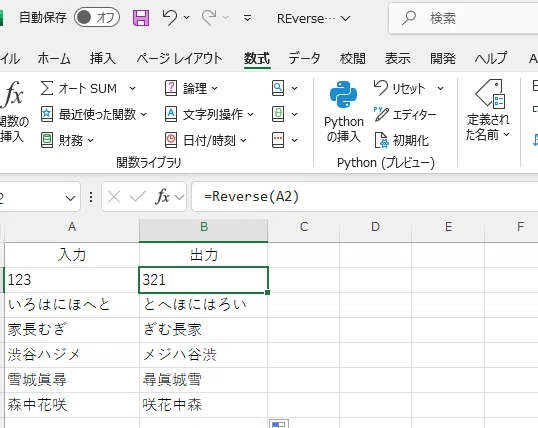Select cell containing メジハ谷渋

tap(203, 355)
